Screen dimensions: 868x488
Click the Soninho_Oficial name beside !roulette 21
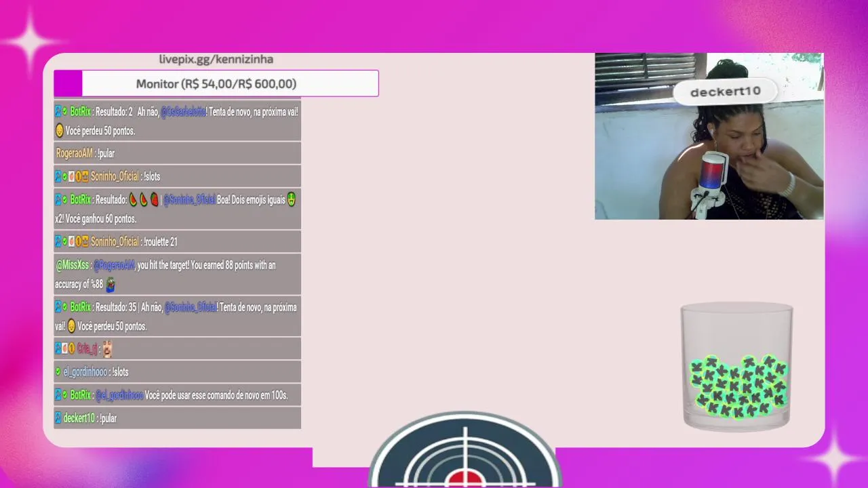pyautogui.click(x=115, y=242)
